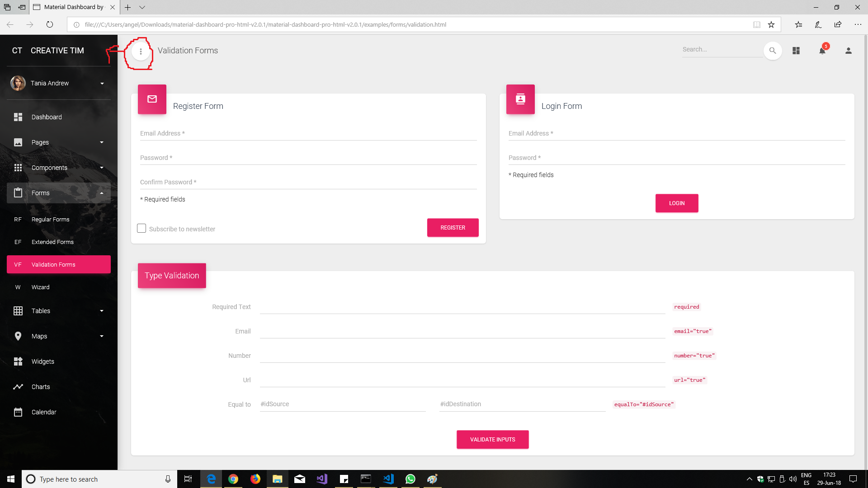The height and width of the screenshot is (488, 868).
Task: Click the sidebar minimize three-dots button
Action: pyautogui.click(x=141, y=52)
